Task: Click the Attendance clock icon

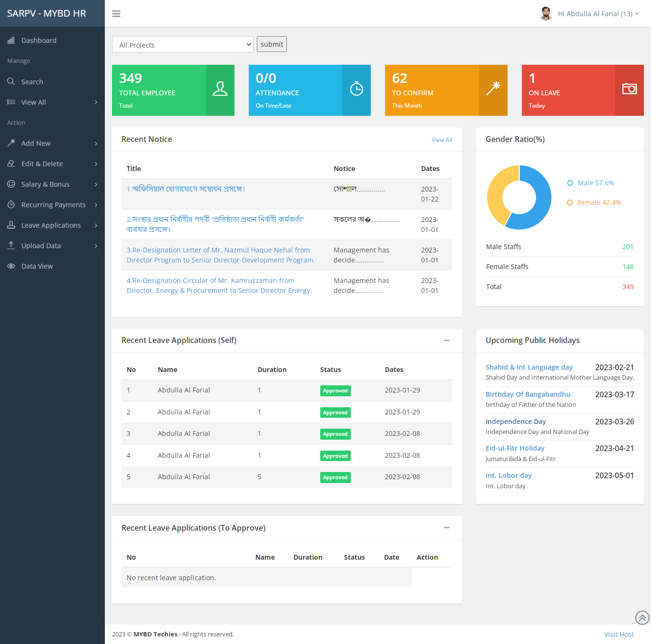Action: 356,89
